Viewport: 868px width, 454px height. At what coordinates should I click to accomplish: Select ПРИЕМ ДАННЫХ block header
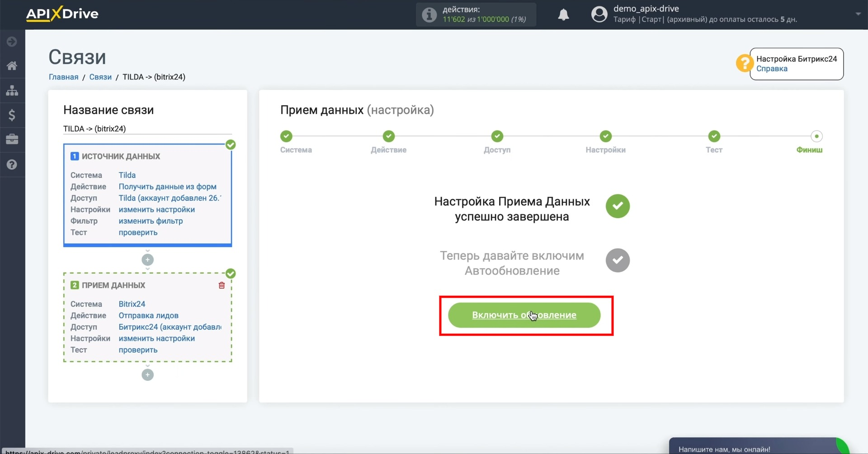[x=113, y=285]
